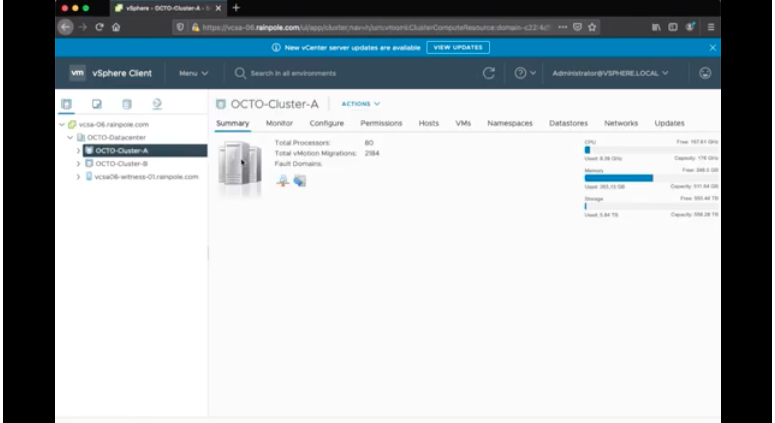Viewport: 775px width, 423px height.
Task: Click the icon right of scale icon
Action: pos(300,181)
